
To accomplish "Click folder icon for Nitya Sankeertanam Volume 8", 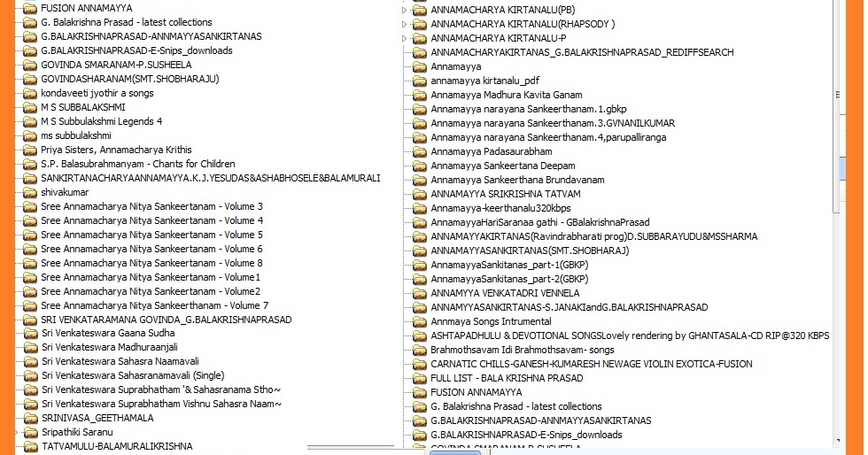I will [30, 264].
